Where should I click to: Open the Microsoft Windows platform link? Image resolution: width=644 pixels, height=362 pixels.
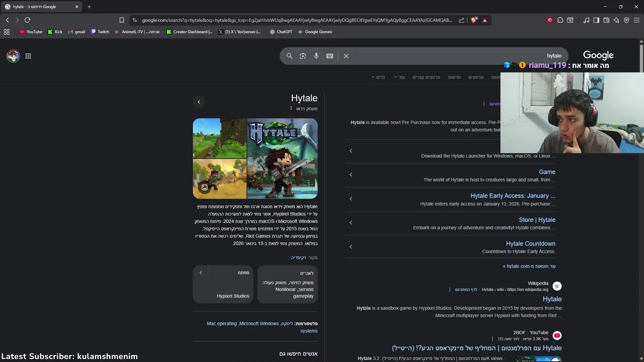tap(259, 324)
